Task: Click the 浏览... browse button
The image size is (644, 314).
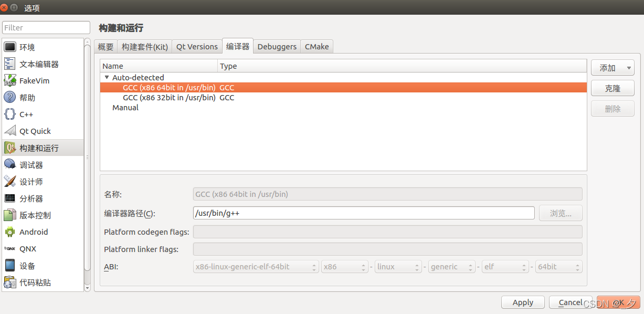Action: [x=561, y=213]
